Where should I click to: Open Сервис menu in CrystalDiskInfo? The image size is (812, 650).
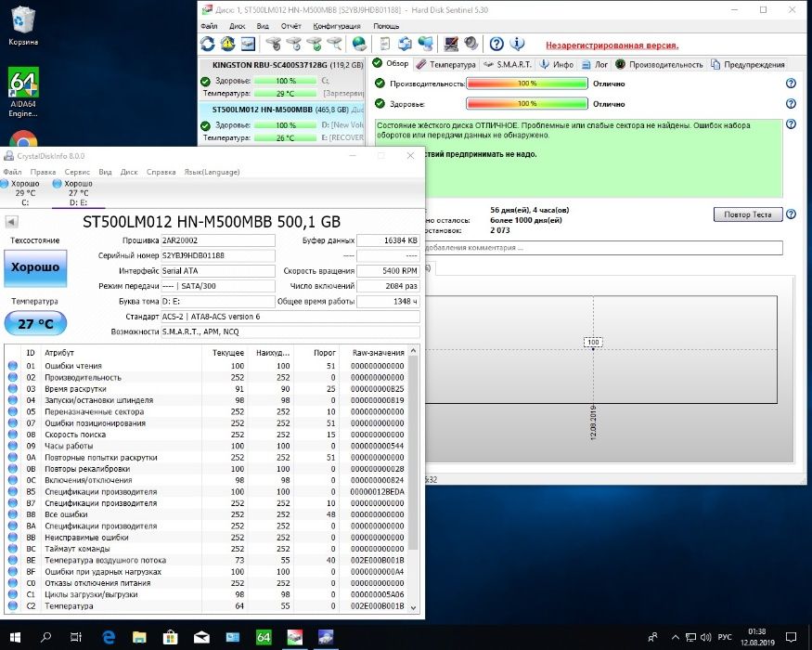coord(77,172)
